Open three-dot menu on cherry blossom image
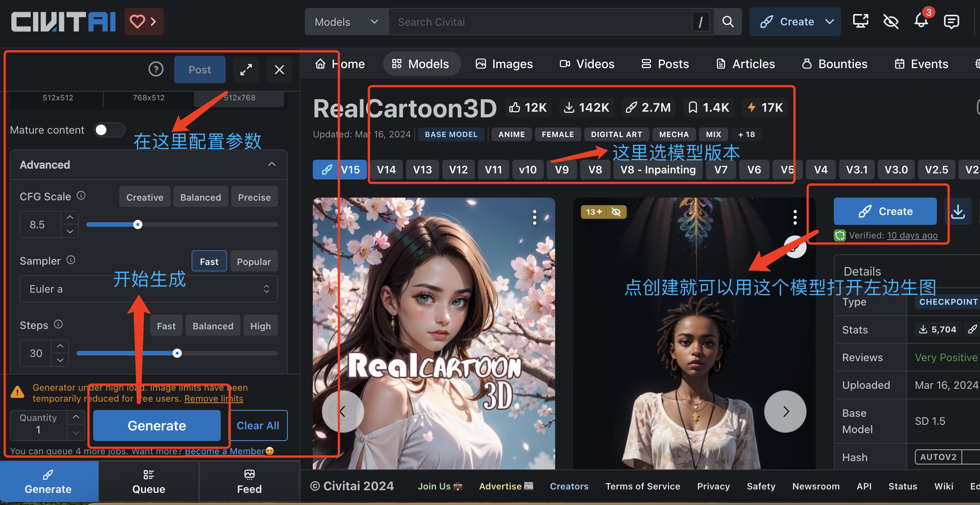 click(535, 217)
